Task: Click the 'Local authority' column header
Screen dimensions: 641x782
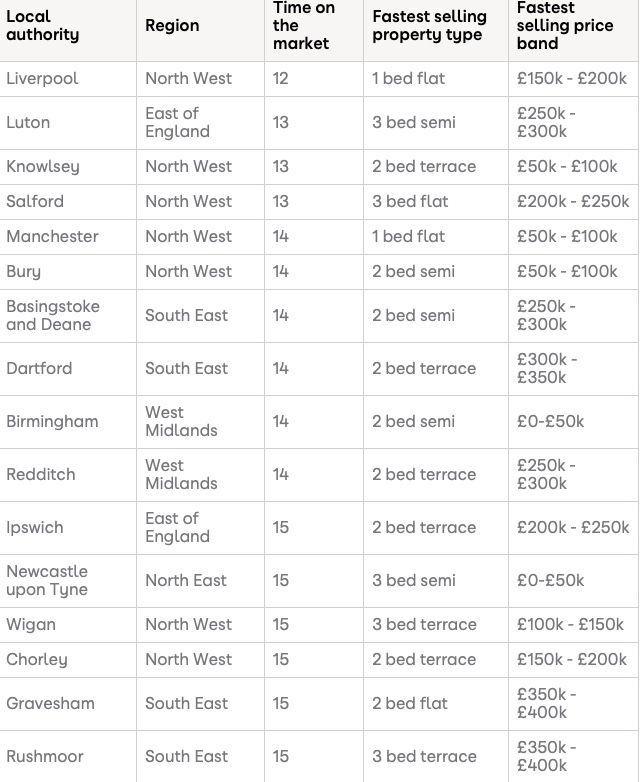Action: tap(42, 26)
